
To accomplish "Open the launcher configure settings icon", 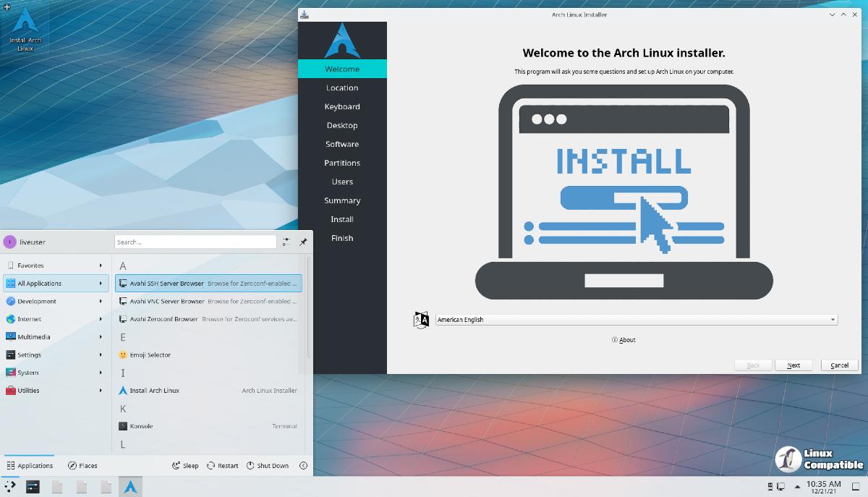I will click(x=286, y=242).
